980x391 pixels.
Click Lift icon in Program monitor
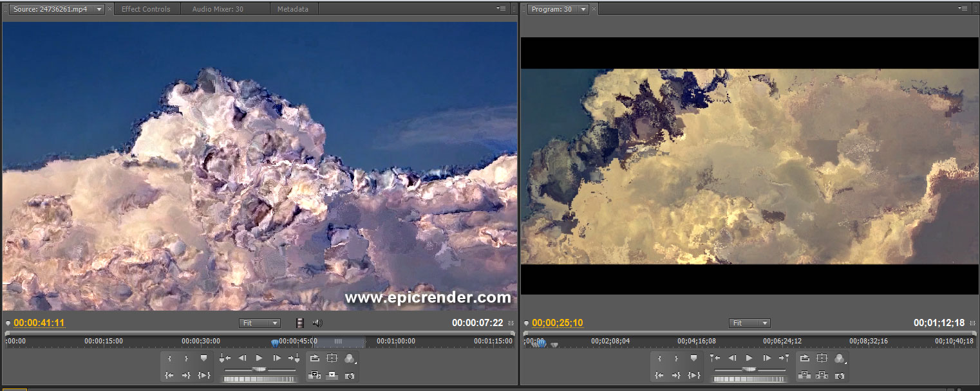(x=805, y=376)
